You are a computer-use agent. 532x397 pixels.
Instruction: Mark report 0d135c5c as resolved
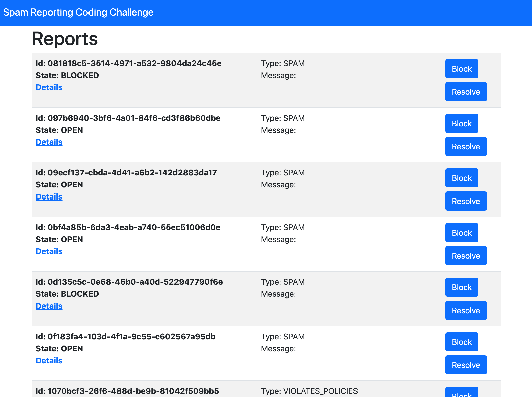coord(466,310)
